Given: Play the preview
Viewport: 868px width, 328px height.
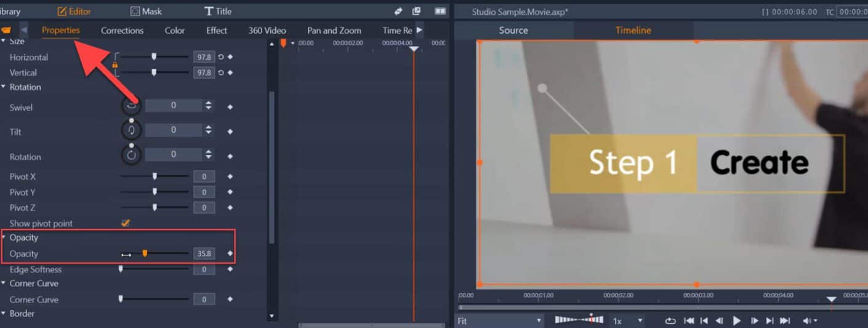Looking at the screenshot, I should (x=736, y=321).
